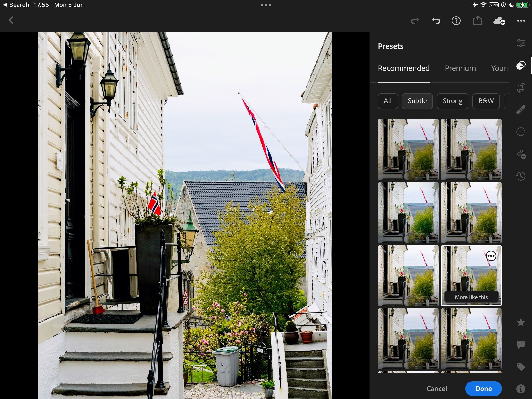Screen dimensions: 532x399
Task: Open the Versions history clock icon
Action: tap(521, 176)
